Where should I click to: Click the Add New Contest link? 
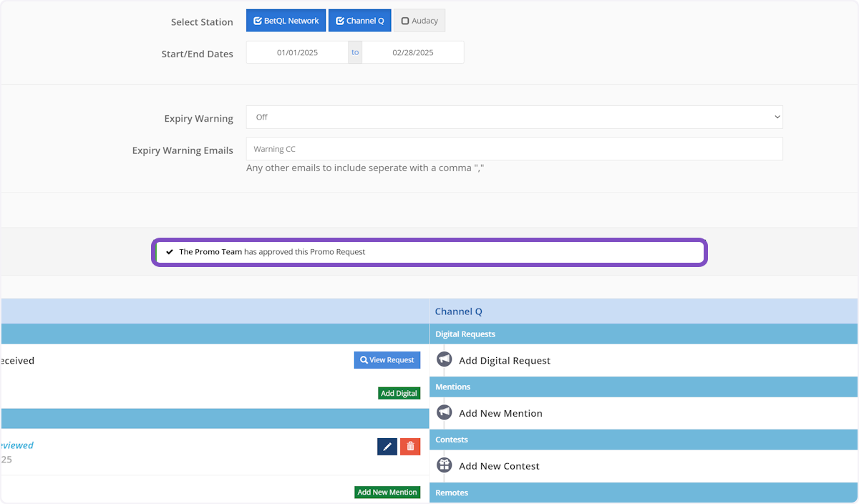click(499, 466)
